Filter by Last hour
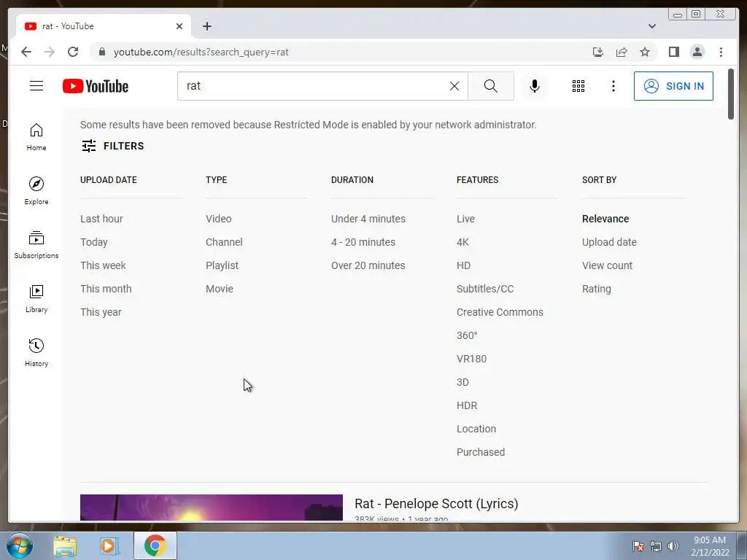This screenshot has width=747, height=560. (101, 219)
